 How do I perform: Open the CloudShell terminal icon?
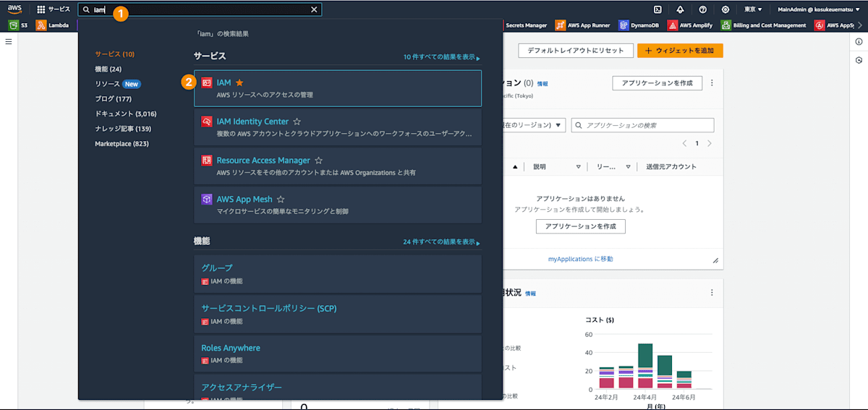click(658, 9)
